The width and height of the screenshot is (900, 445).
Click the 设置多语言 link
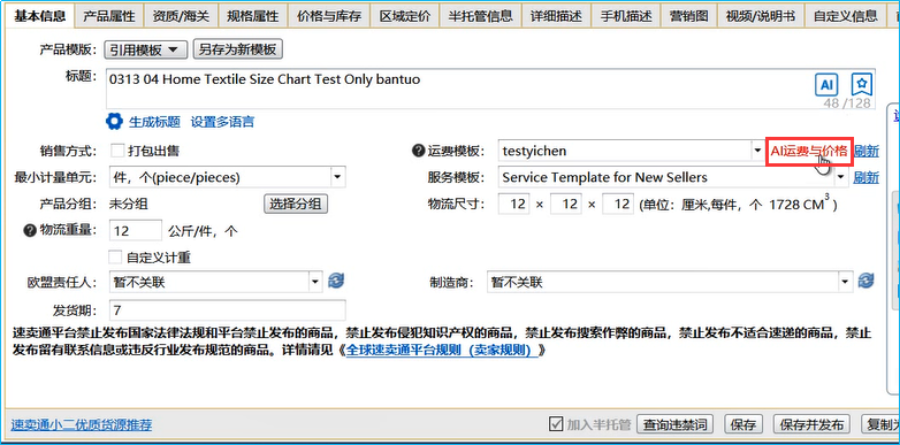(223, 122)
